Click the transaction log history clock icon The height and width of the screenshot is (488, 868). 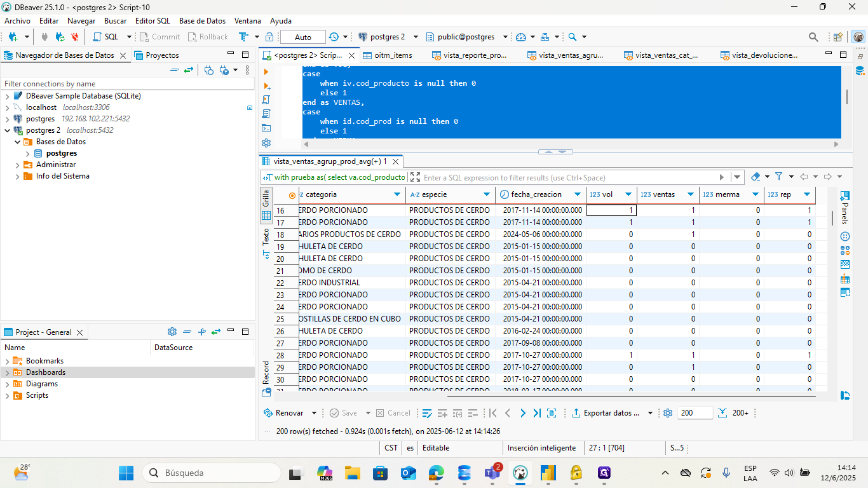click(x=334, y=37)
